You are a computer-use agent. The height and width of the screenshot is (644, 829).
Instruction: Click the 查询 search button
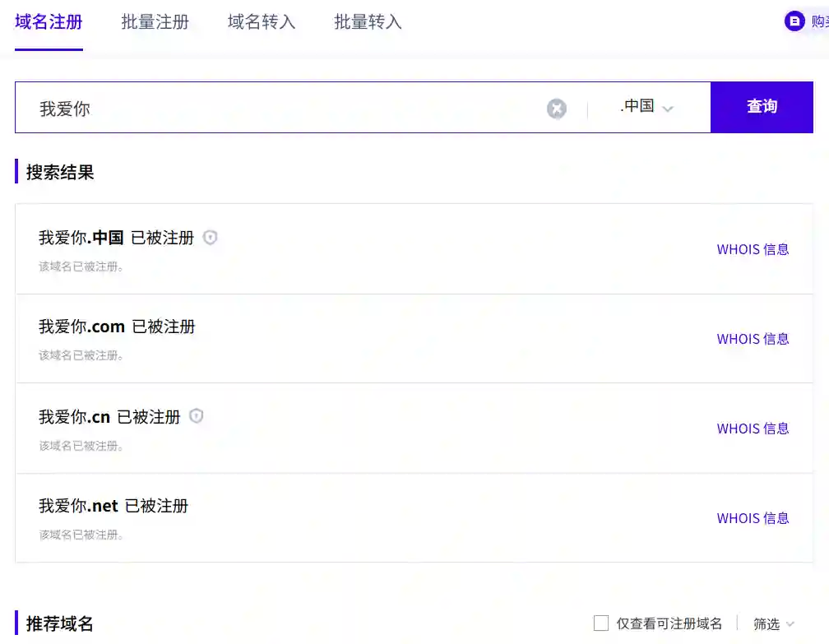[762, 108]
